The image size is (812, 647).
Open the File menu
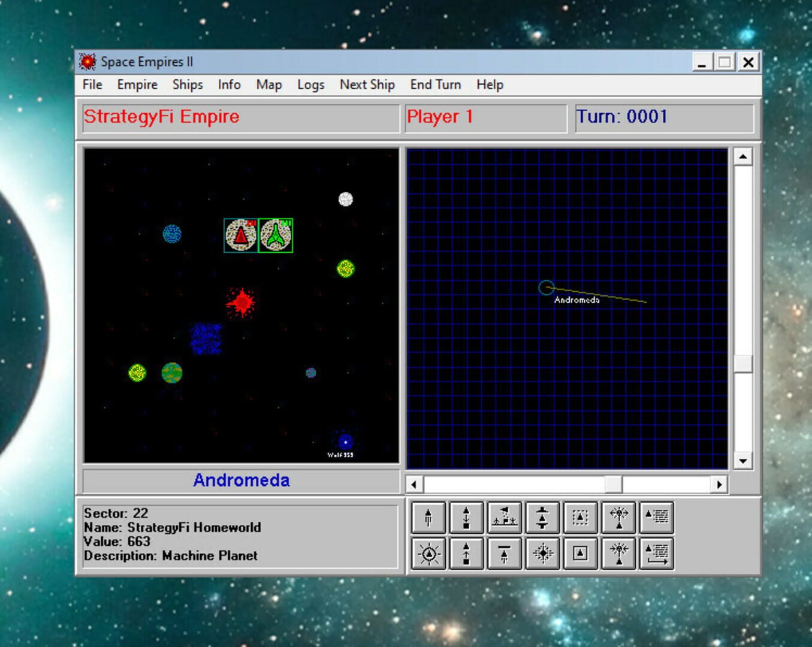click(x=92, y=84)
